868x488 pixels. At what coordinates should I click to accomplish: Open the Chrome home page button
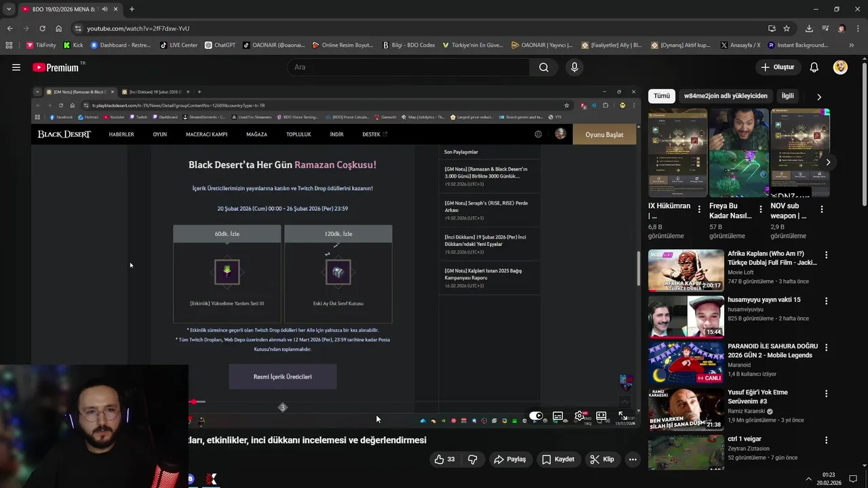pos(58,28)
